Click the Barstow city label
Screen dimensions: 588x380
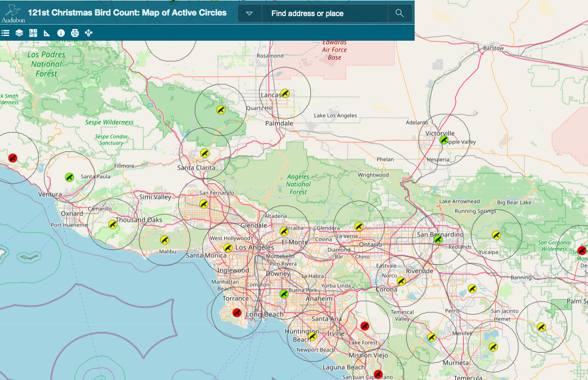pyautogui.click(x=493, y=48)
